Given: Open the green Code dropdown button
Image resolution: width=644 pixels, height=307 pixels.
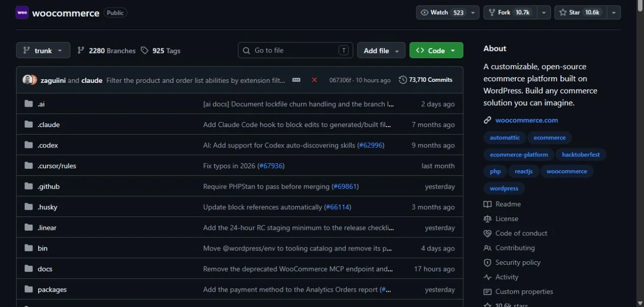Looking at the screenshot, I should click(x=436, y=50).
